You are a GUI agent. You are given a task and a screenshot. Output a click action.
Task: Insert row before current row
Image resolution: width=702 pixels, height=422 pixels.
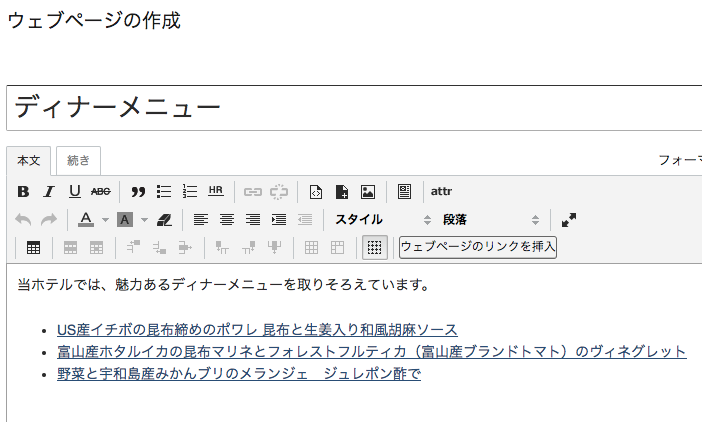133,247
